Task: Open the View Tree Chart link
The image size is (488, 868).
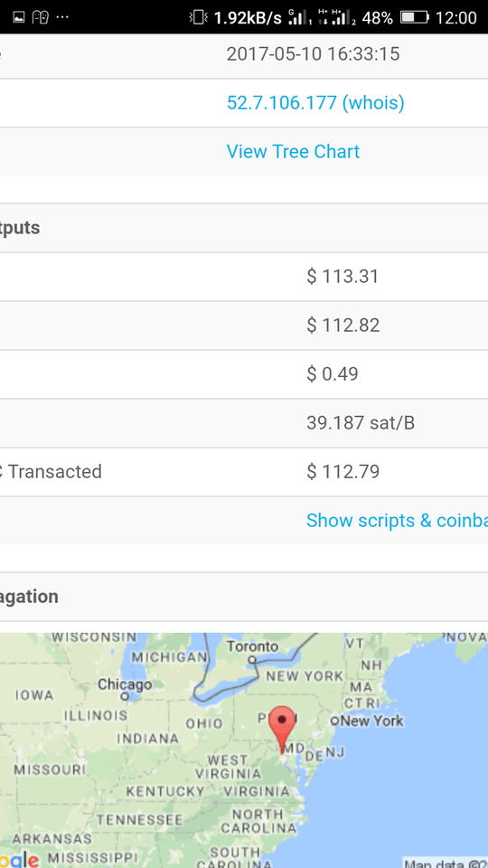Action: [293, 151]
